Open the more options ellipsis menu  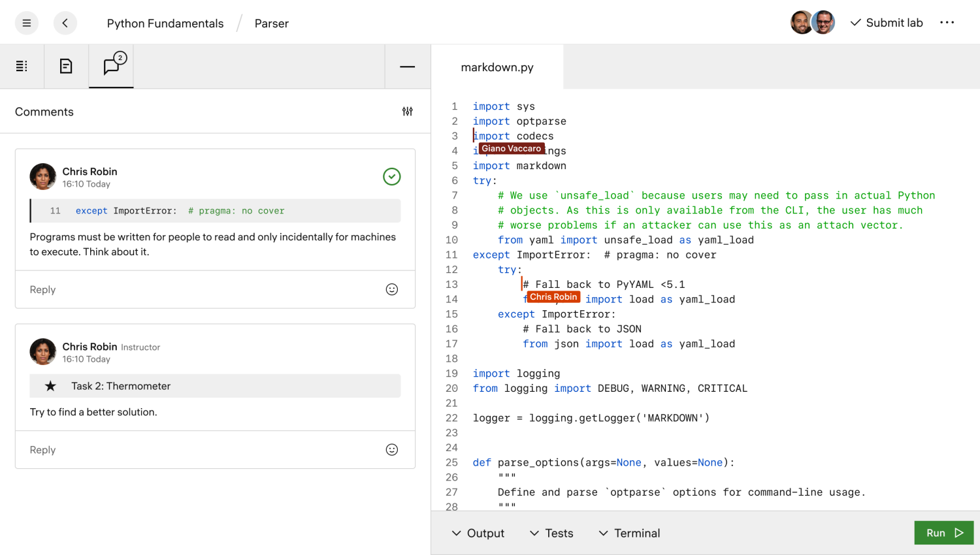(947, 23)
